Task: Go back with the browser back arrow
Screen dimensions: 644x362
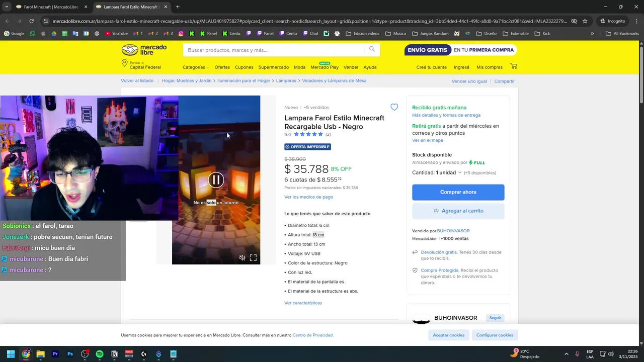Action: [7, 21]
